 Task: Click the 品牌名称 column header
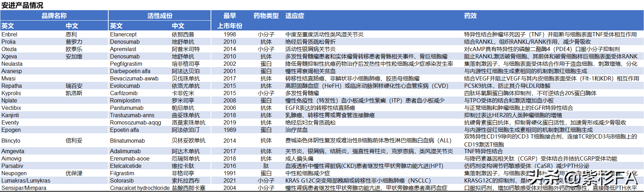coord(54,16)
